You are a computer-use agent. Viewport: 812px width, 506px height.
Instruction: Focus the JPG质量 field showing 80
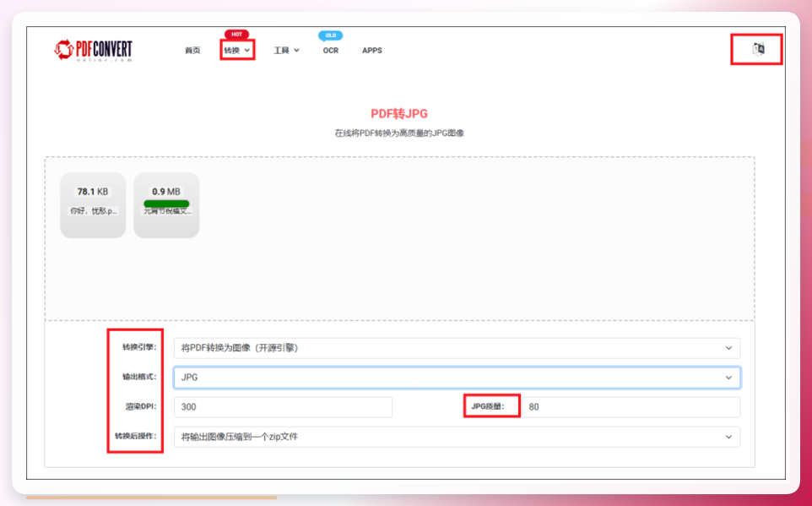click(x=631, y=407)
